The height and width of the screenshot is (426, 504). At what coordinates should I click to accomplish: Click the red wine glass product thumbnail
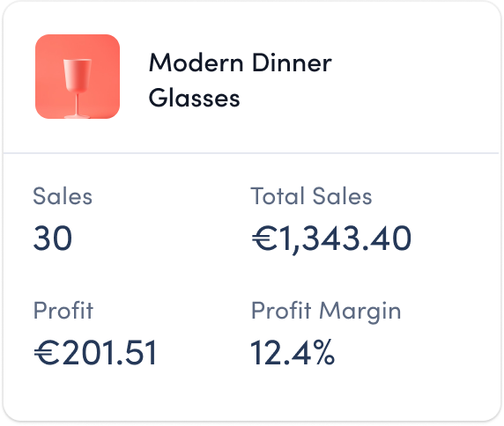(78, 77)
